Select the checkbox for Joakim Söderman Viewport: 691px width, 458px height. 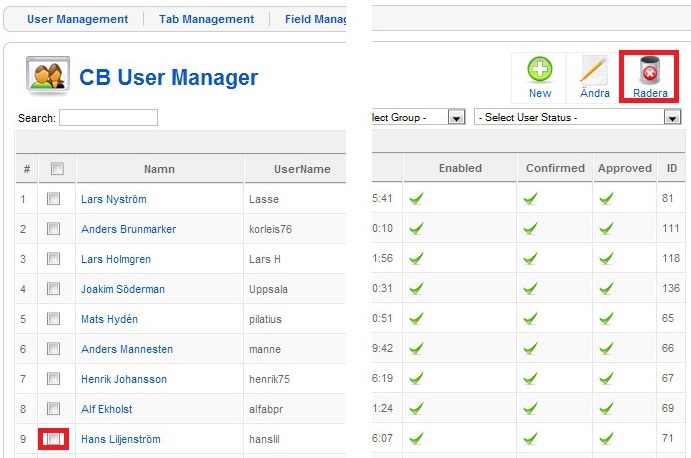point(53,289)
